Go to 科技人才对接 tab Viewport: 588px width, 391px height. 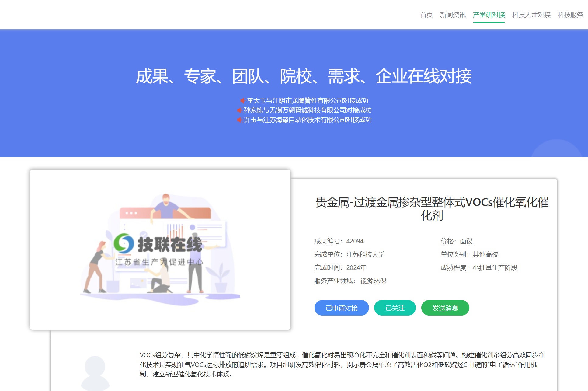[531, 15]
